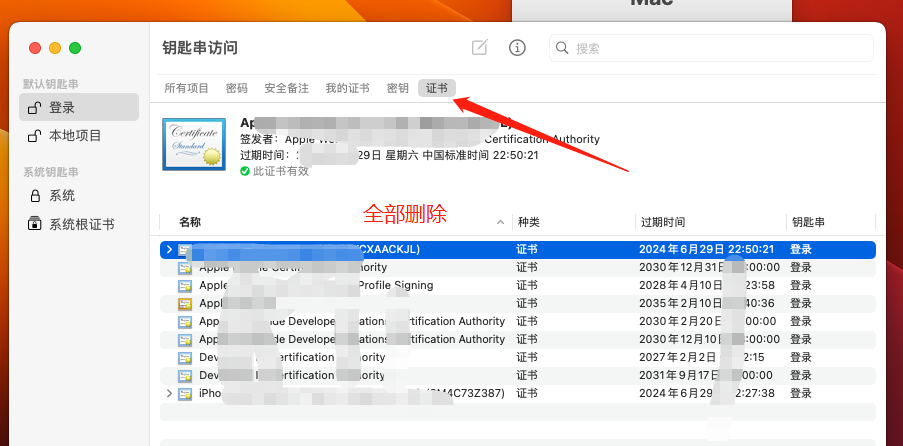Screen dimensions: 903x446
Task: Select certificate row ending with Profile Signing
Action: click(518, 286)
